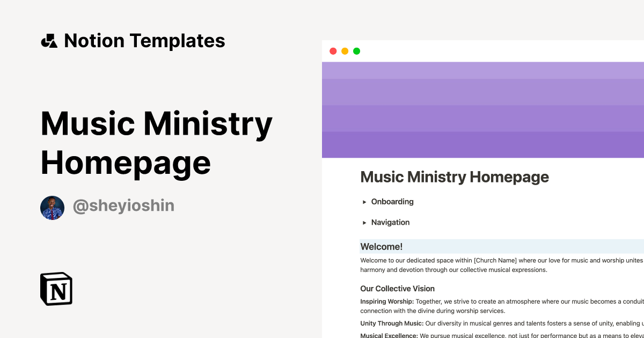
Task: Open the @sheyioshin creator profile link
Action: (124, 205)
